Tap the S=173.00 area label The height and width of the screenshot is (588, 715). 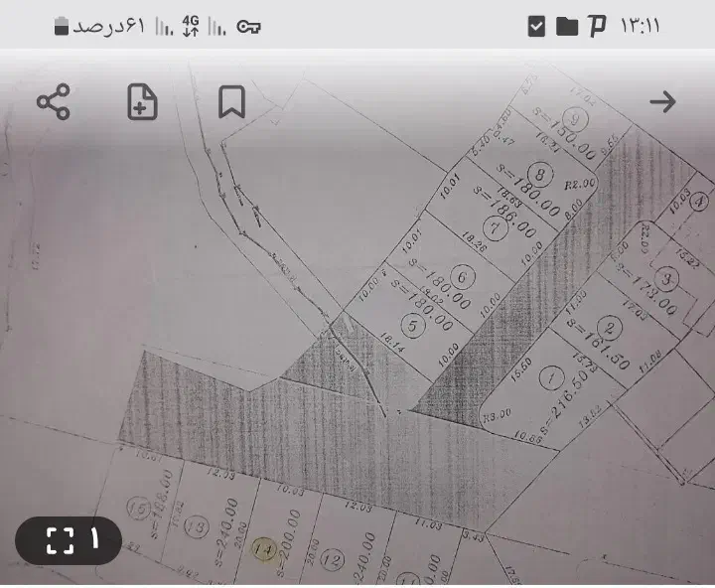pos(645,289)
